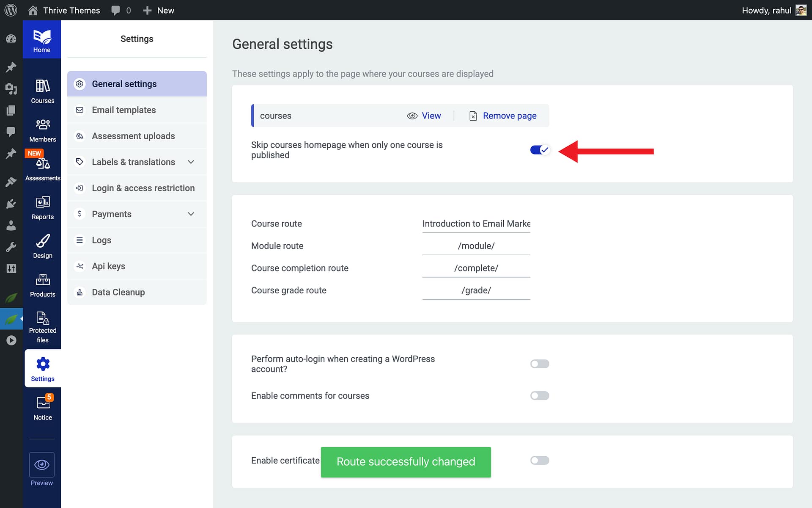
Task: Open the Notice inbox icon
Action: (x=43, y=403)
